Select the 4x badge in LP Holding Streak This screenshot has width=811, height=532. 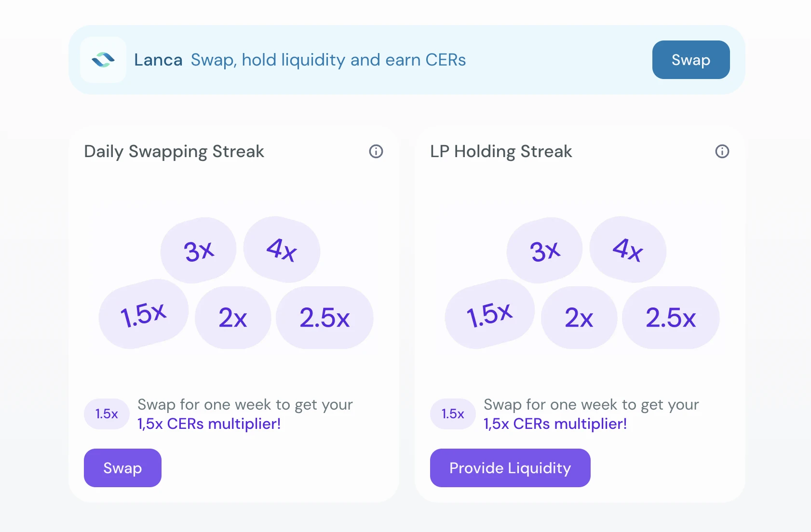(x=628, y=250)
